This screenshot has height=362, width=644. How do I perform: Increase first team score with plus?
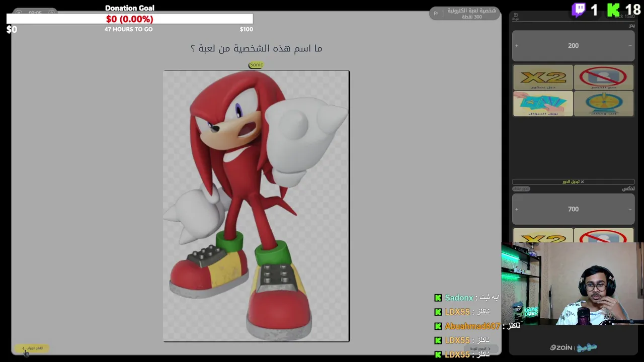click(x=516, y=46)
